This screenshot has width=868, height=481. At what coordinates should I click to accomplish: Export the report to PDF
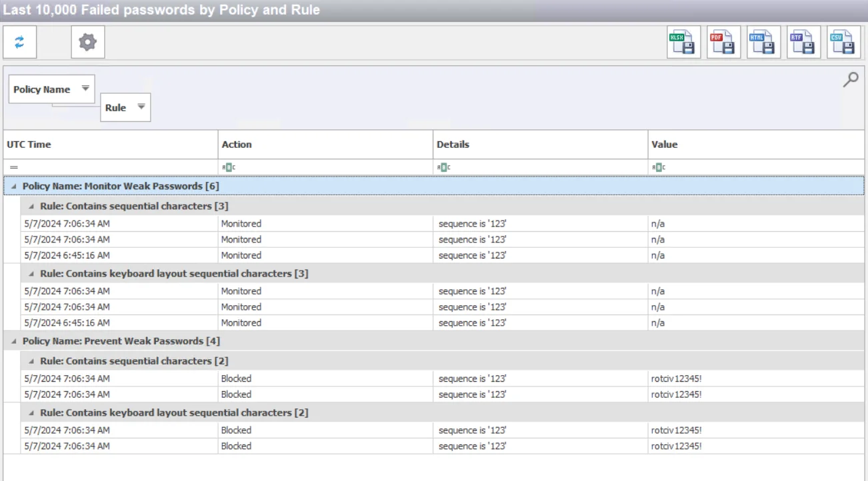pyautogui.click(x=724, y=43)
